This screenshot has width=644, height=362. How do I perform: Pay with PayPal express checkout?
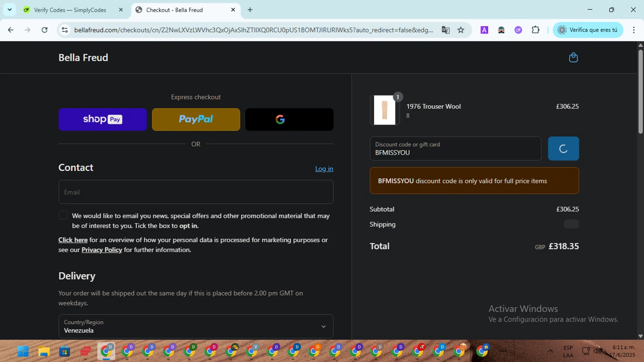click(x=196, y=119)
